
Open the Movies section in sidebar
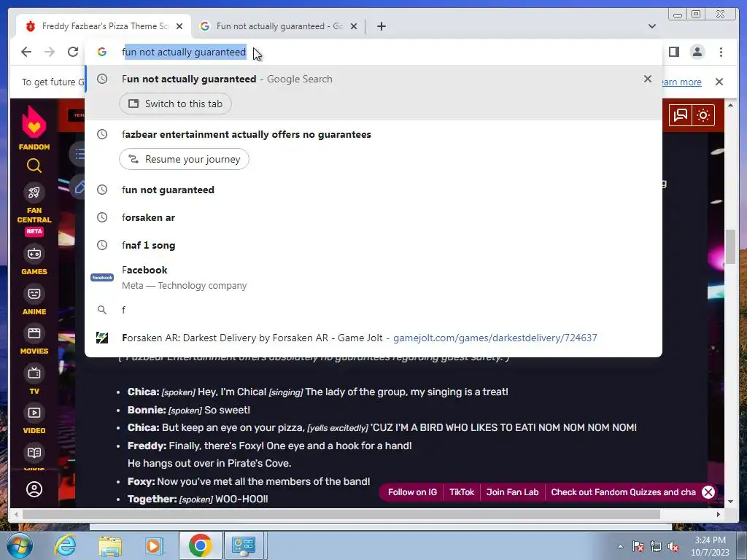34,340
